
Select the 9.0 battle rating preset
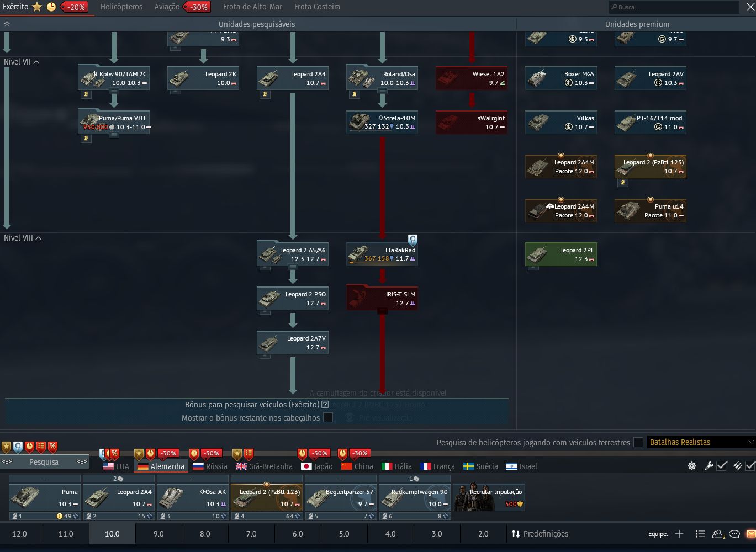pos(158,534)
